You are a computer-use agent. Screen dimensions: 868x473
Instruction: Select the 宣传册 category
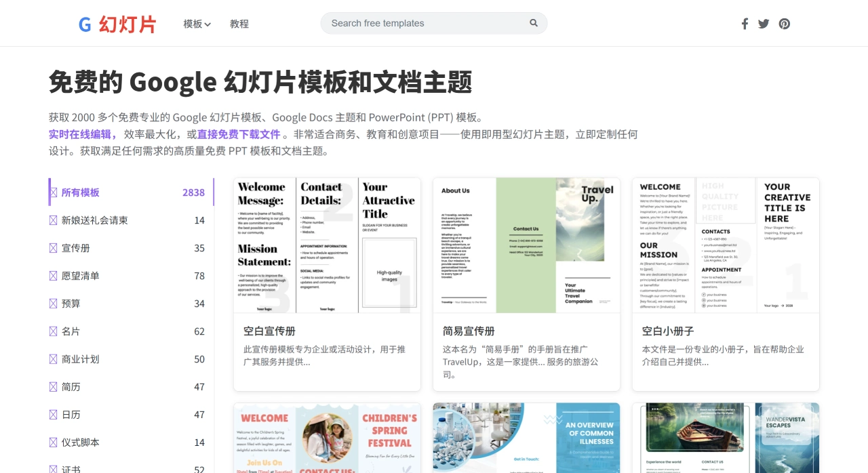coord(132,248)
